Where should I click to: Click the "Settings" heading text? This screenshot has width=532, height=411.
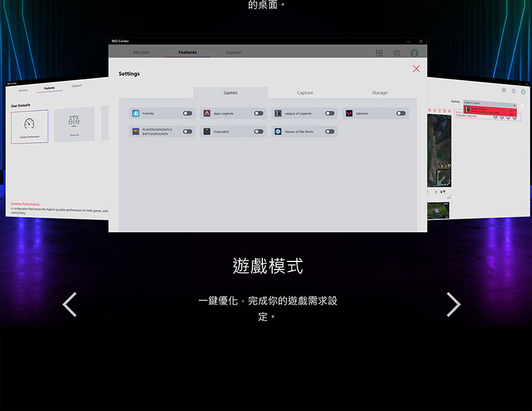[129, 74]
